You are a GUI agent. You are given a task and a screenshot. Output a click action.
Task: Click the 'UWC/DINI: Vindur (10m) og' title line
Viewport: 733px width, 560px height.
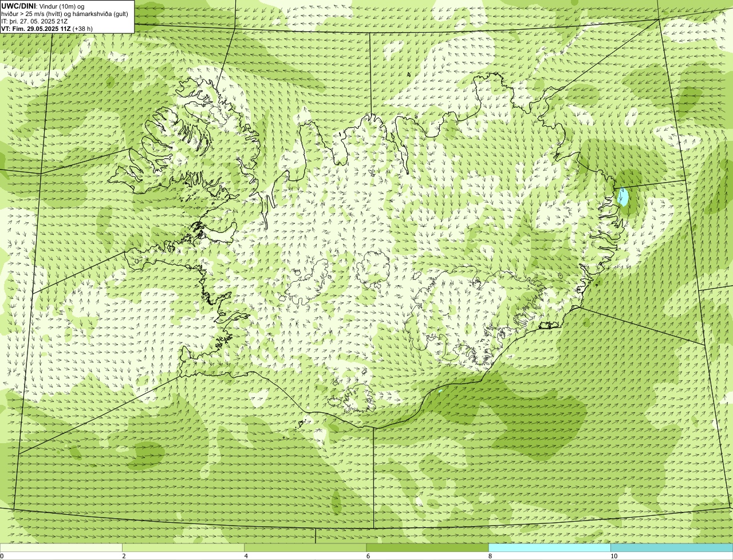[43, 6]
